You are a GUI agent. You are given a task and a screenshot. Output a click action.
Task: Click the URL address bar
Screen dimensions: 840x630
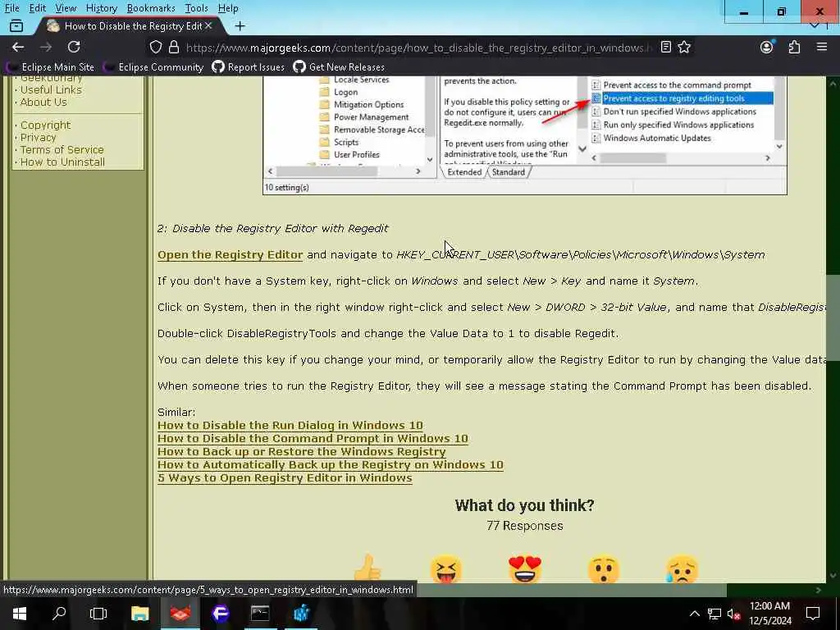[x=418, y=48]
